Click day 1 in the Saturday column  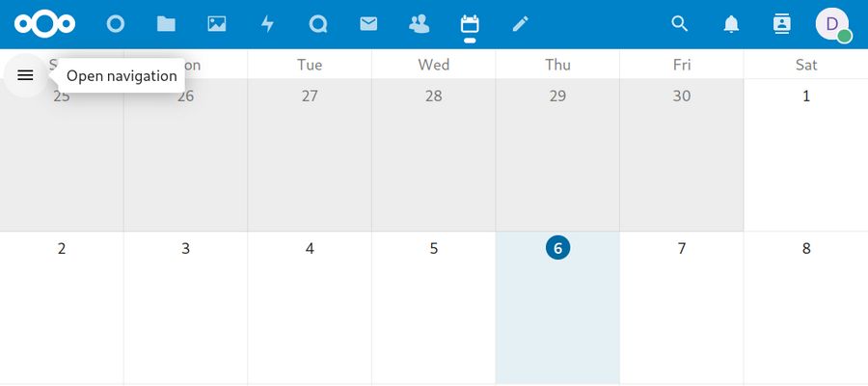806,96
